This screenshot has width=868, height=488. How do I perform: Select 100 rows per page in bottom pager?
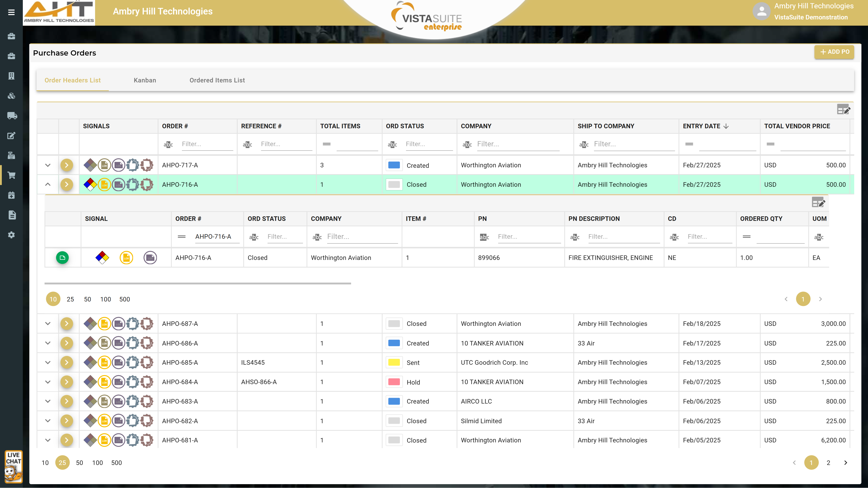[x=97, y=463]
